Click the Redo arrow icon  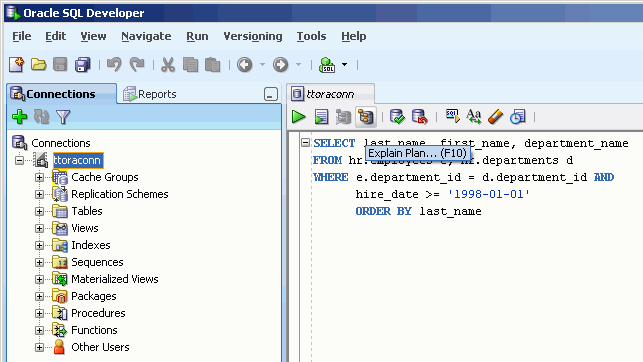(x=137, y=65)
